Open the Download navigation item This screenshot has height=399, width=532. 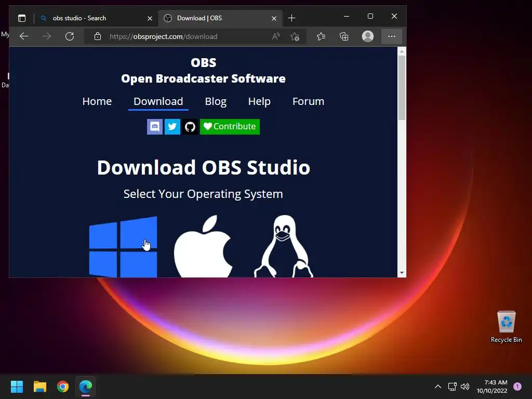pyautogui.click(x=158, y=101)
